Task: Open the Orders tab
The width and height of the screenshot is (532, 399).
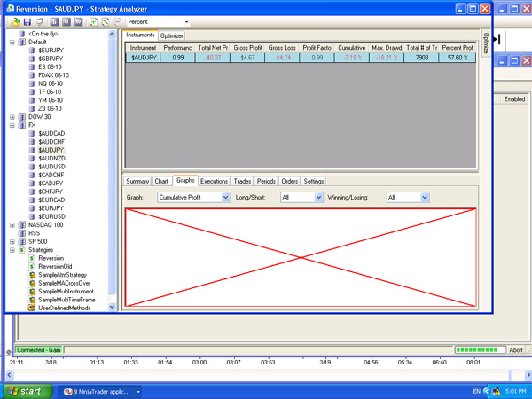Action: coord(289,181)
